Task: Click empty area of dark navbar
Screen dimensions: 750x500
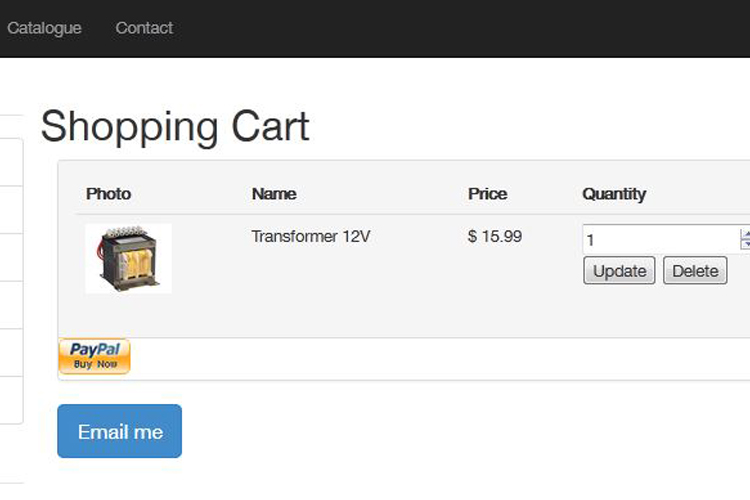Action: click(450, 28)
